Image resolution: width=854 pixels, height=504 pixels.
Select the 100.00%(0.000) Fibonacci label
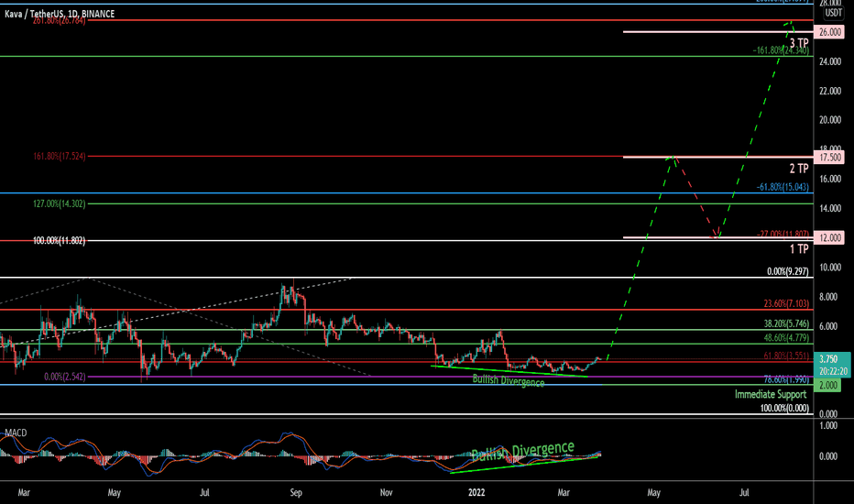click(784, 408)
